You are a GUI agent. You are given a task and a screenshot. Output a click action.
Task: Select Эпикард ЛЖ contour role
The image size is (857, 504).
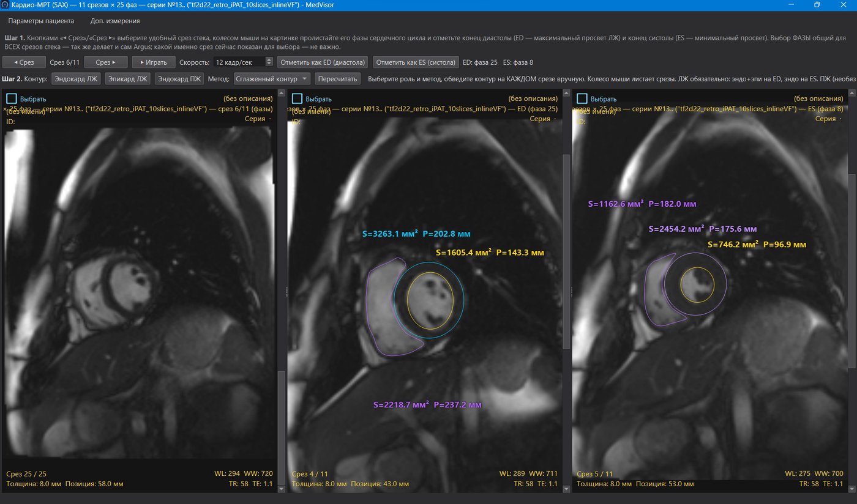pos(127,79)
